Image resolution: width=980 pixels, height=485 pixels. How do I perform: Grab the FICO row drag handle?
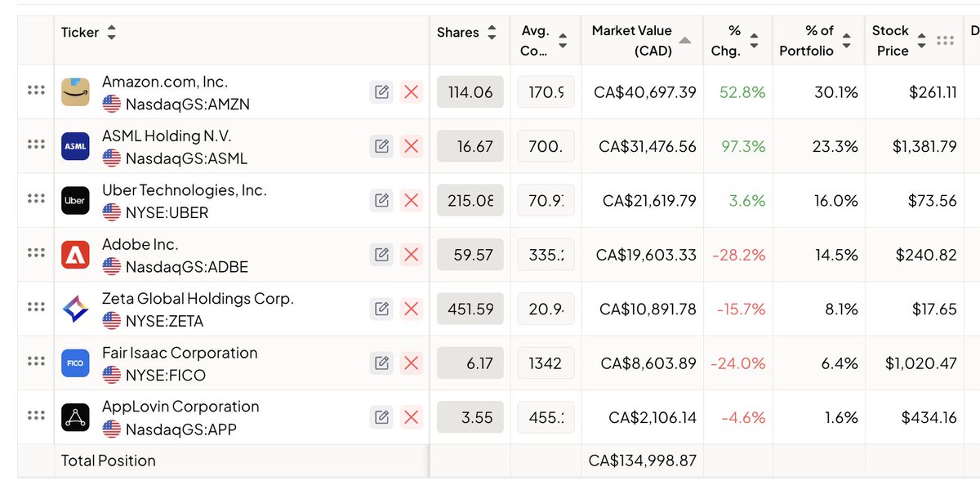[35, 361]
